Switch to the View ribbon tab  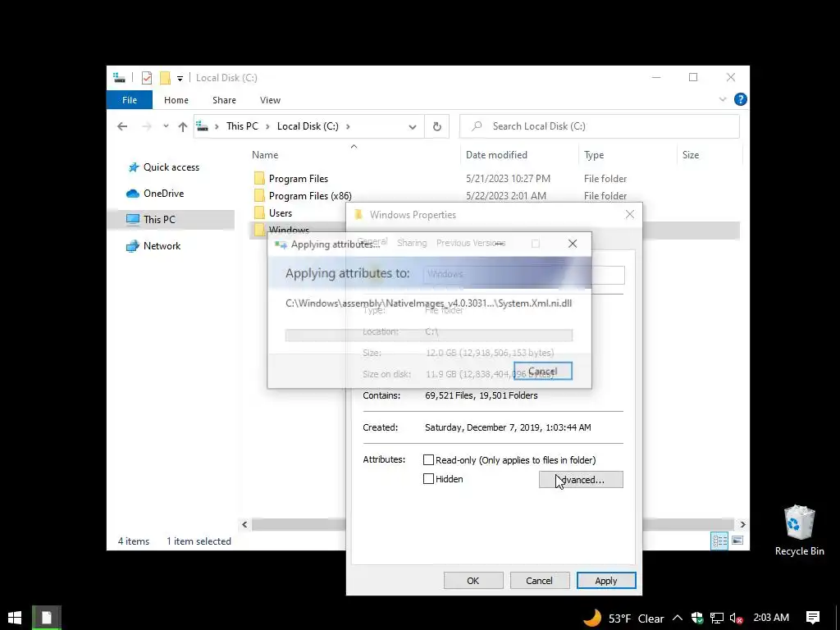pos(270,100)
